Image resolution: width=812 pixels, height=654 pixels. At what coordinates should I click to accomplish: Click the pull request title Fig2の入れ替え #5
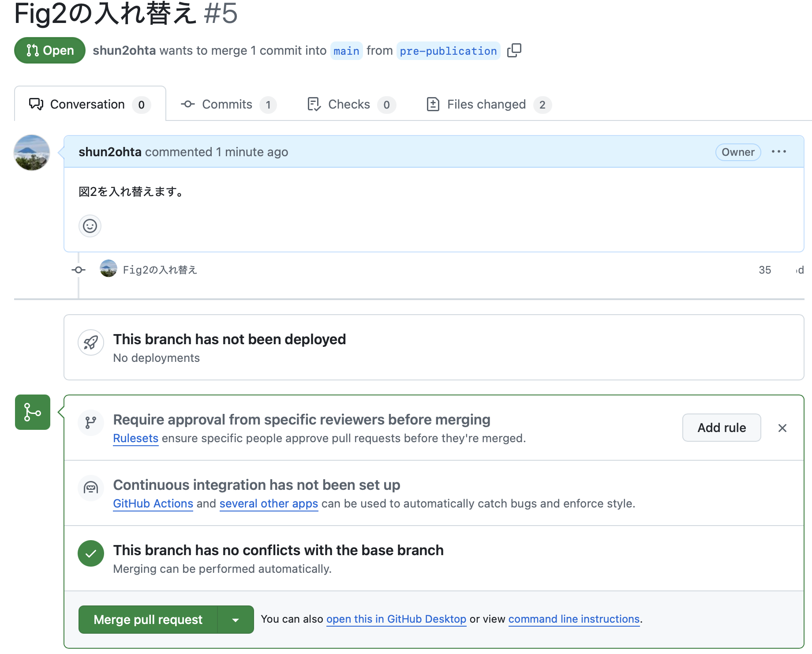126,13
